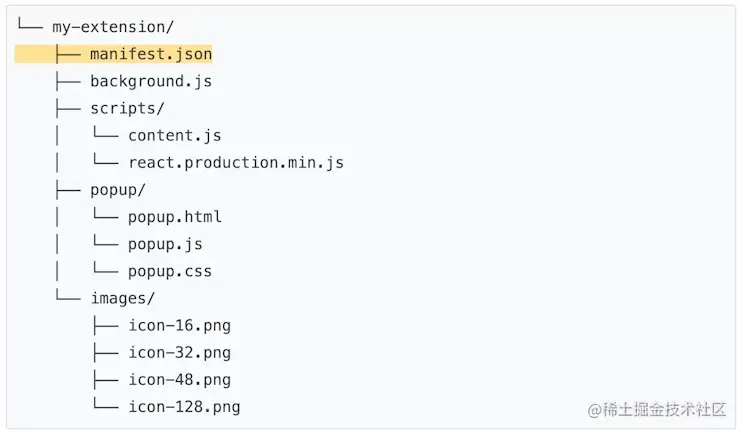Click react.production.min.js file name
741x433 pixels.
pos(235,162)
